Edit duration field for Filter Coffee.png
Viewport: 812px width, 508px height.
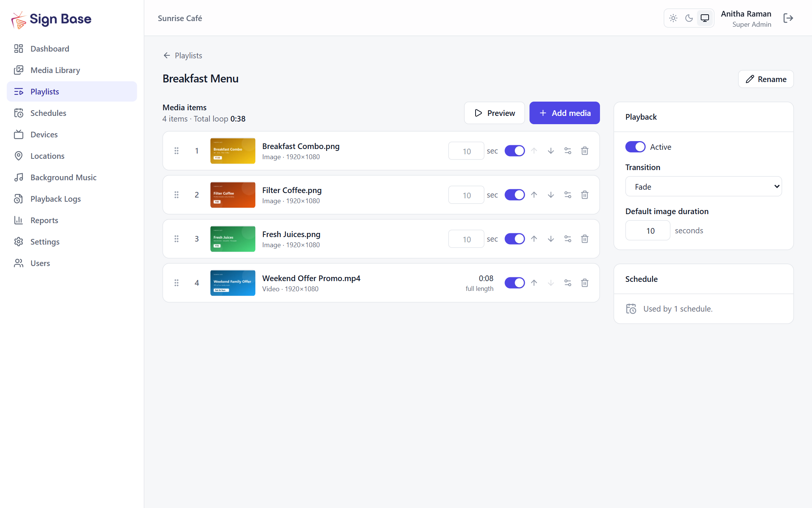(466, 195)
